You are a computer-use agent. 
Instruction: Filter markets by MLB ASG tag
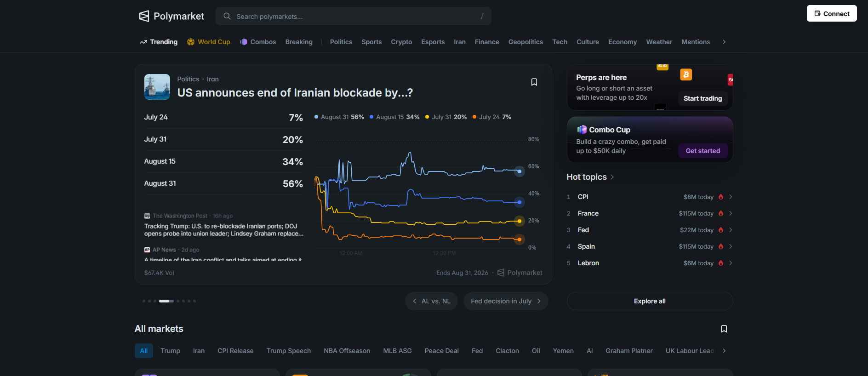coord(397,351)
